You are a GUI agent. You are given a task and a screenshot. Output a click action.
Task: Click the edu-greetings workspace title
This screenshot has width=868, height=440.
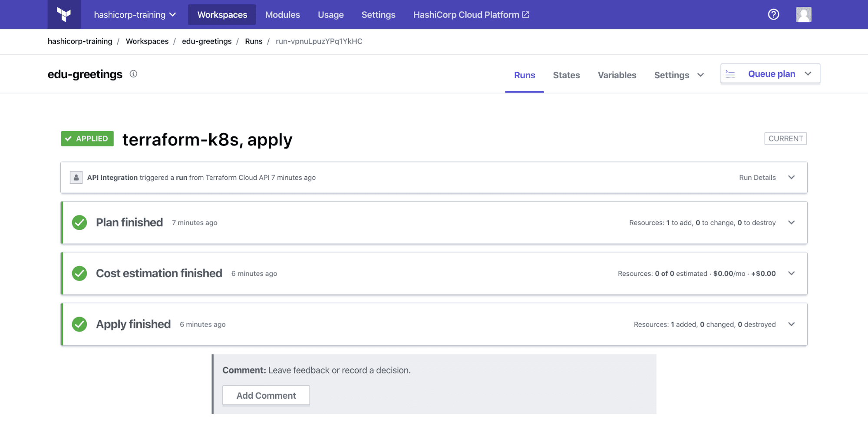85,74
